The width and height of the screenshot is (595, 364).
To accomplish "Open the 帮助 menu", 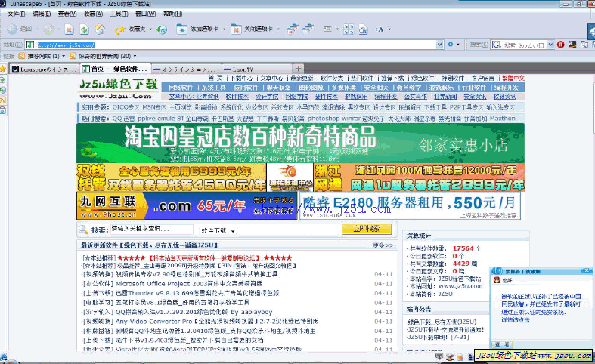I will (172, 14).
